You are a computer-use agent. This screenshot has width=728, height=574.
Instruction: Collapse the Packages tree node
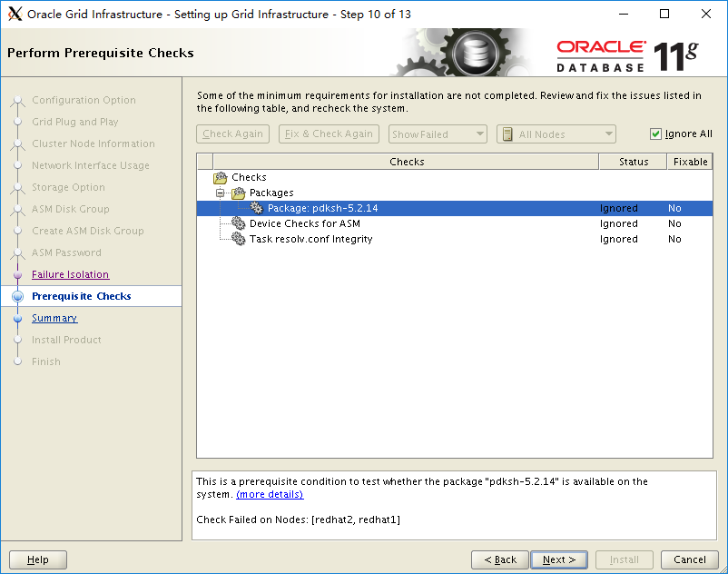point(220,193)
